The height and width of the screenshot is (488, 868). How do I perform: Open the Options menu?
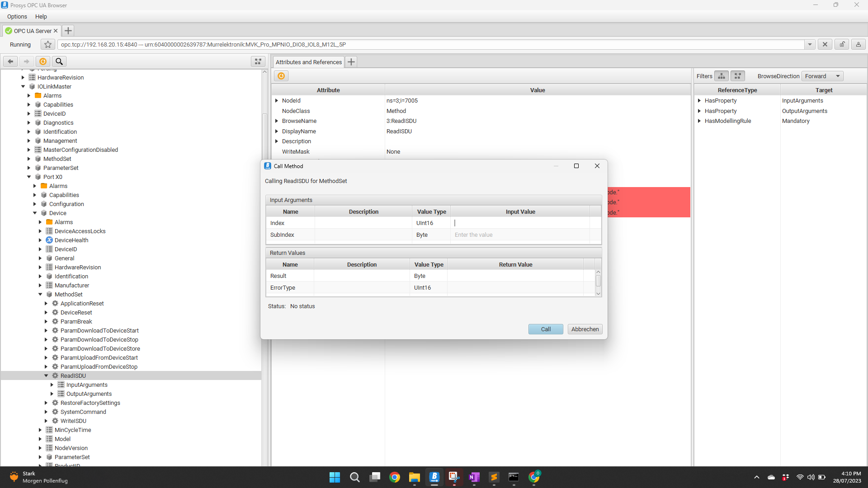coord(17,17)
